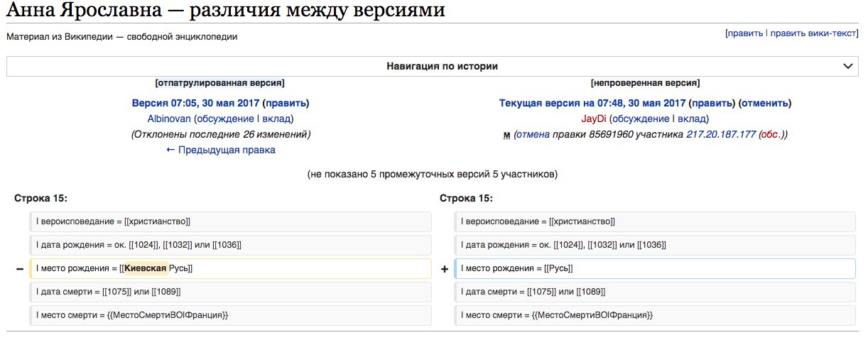
Task: Click right дата смерти line
Action: coord(655,292)
